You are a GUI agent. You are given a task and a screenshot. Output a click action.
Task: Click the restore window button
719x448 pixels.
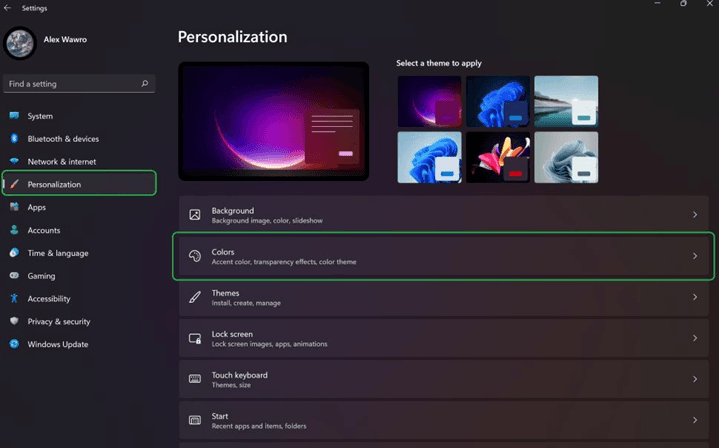click(683, 3)
